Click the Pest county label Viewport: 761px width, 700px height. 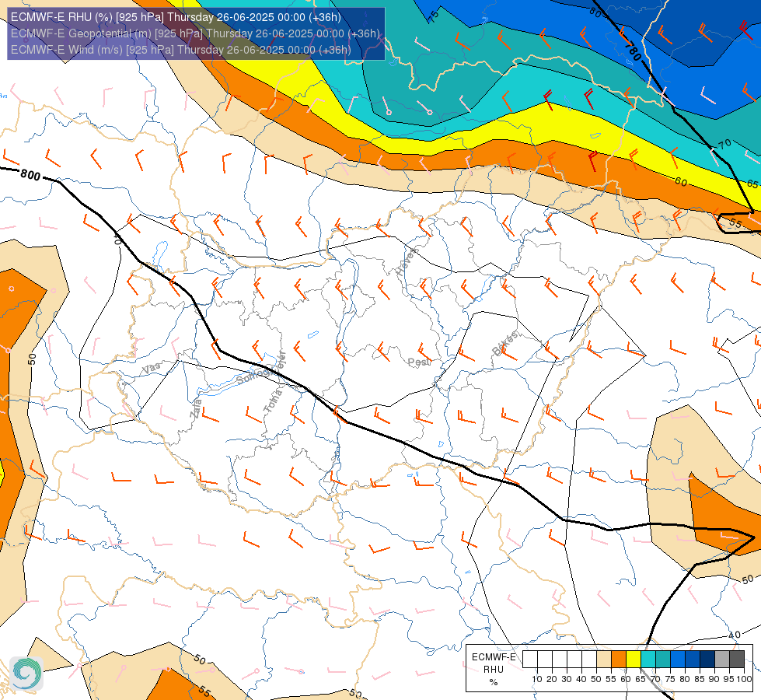419,362
